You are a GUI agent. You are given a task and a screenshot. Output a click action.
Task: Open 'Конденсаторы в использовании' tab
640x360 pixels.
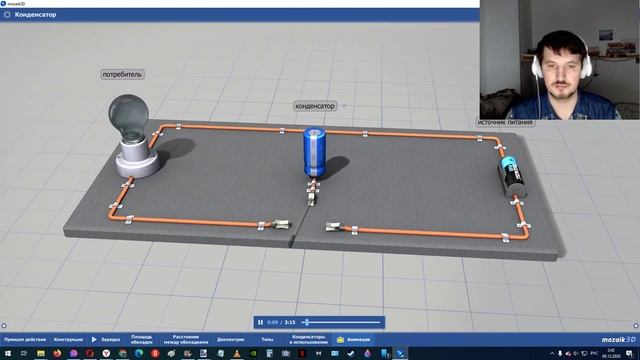tap(308, 340)
